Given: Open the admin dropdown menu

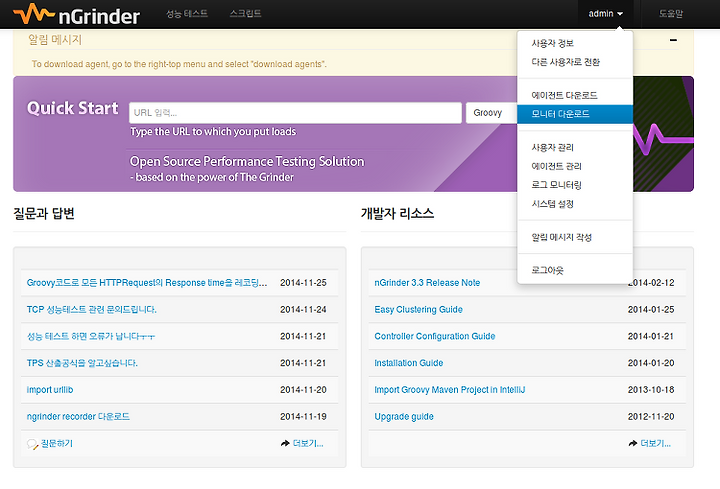Looking at the screenshot, I should click(x=606, y=14).
